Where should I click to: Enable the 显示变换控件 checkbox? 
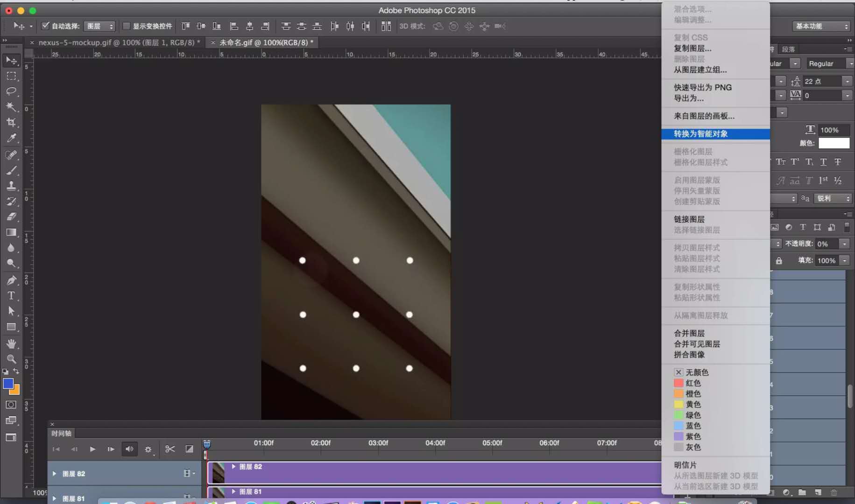click(x=126, y=26)
